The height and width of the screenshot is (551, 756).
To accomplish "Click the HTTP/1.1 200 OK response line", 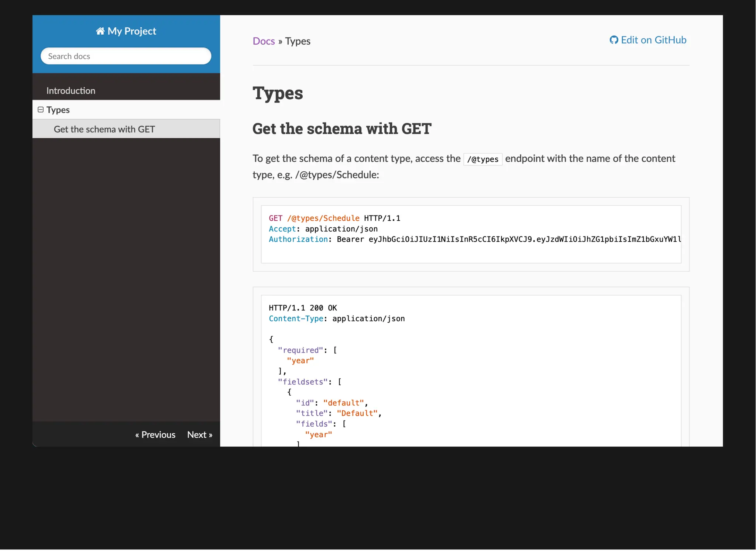I will [303, 308].
